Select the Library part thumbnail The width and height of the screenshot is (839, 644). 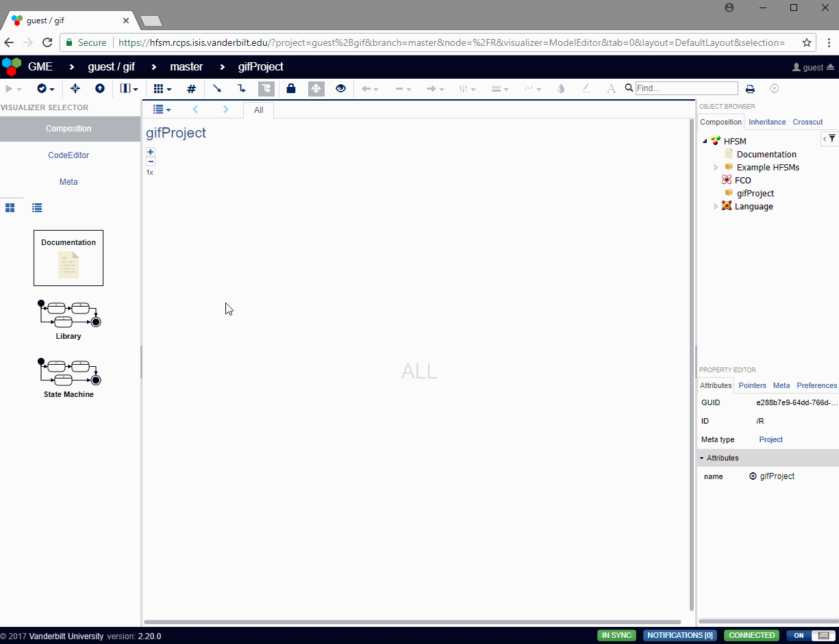coord(68,320)
